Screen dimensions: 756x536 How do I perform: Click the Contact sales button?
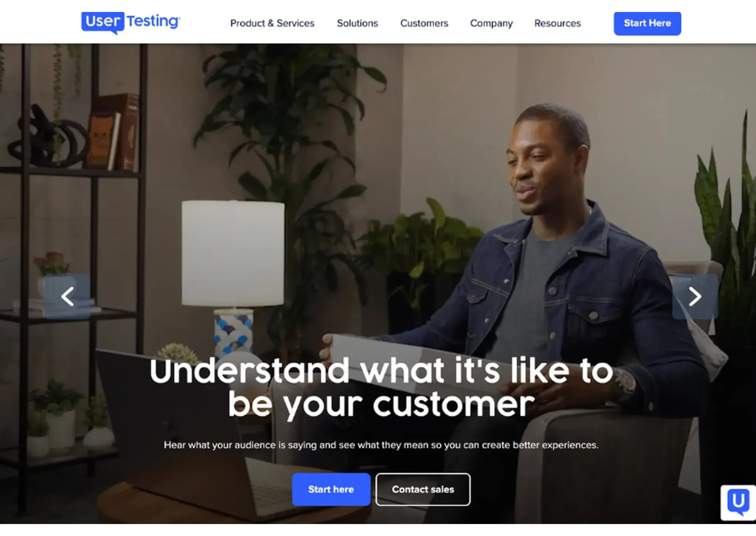pos(423,489)
